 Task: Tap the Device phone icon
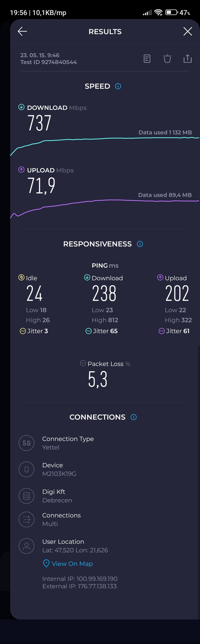pyautogui.click(x=26, y=469)
